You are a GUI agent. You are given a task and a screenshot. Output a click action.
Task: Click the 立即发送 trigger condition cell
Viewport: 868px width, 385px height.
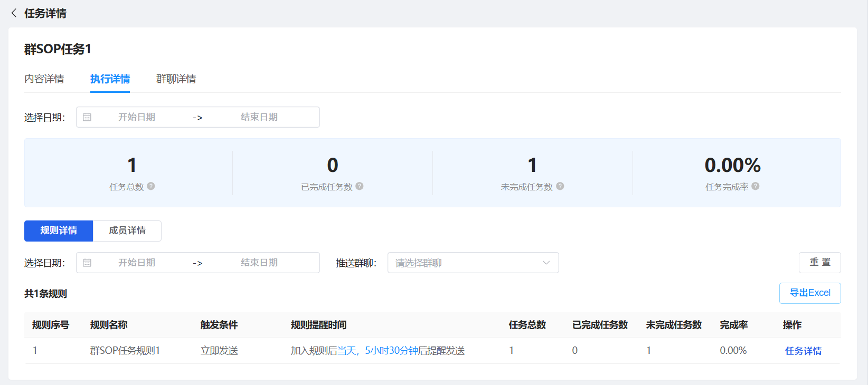[219, 351]
